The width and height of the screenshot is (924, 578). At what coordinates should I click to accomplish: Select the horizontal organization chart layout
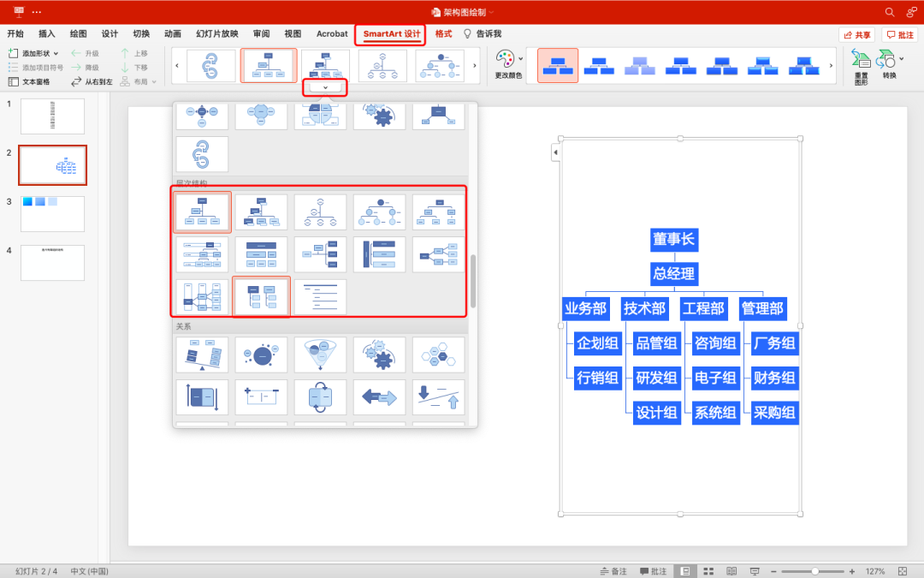point(321,254)
